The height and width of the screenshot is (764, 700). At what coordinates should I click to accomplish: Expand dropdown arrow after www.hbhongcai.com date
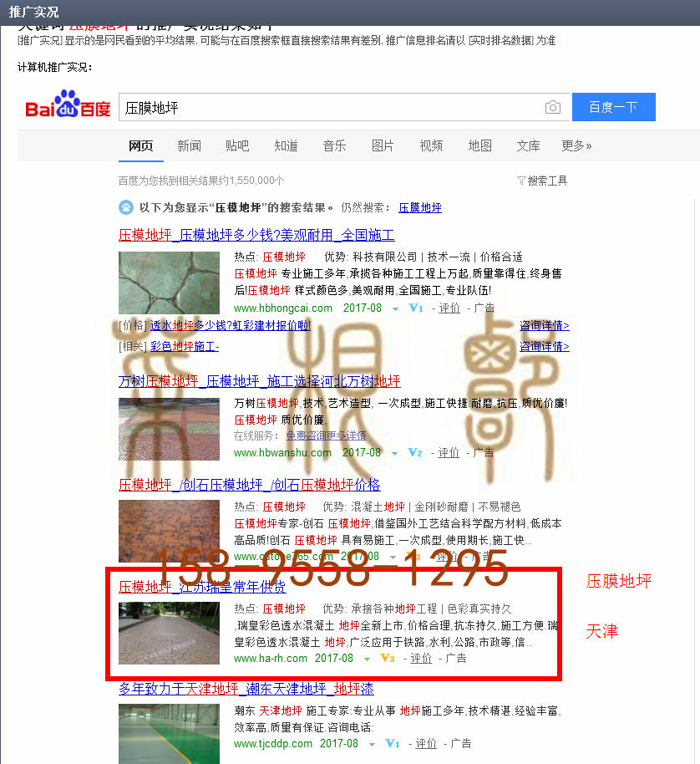(395, 309)
